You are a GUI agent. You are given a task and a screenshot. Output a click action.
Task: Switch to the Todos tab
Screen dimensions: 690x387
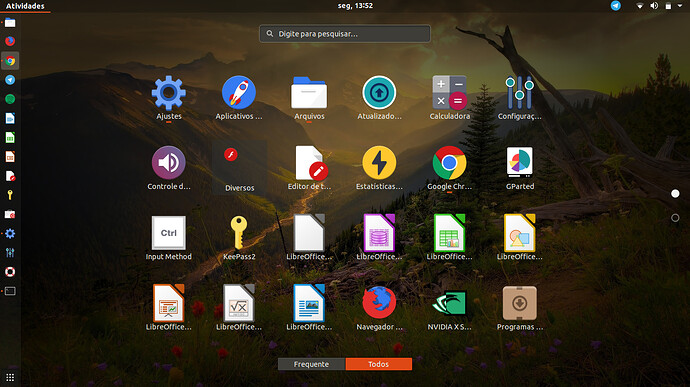tap(378, 364)
